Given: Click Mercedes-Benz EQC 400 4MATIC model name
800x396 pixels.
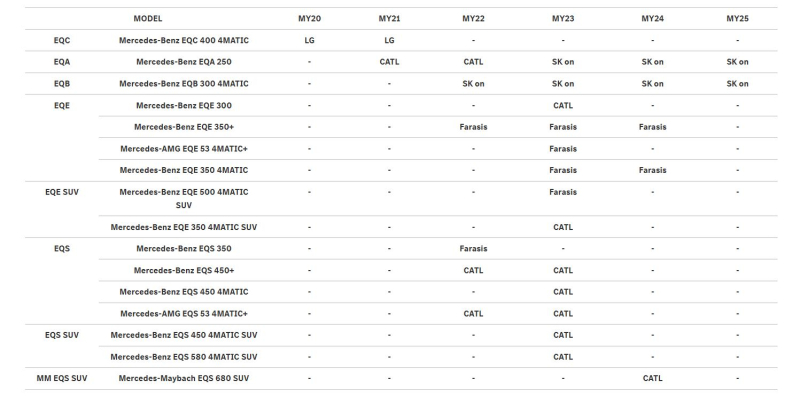Looking at the screenshot, I should (x=184, y=40).
